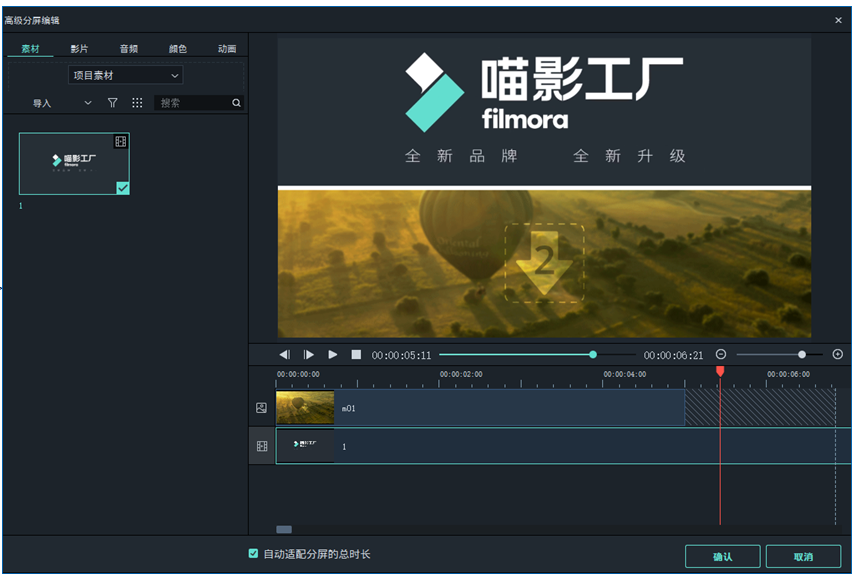The width and height of the screenshot is (855, 576).
Task: Step back to previous frame
Action: 285,355
